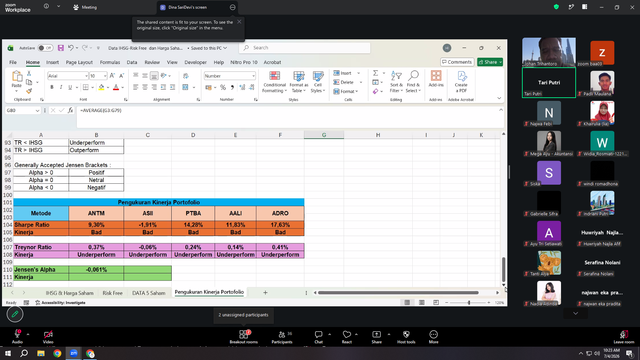The height and width of the screenshot is (360, 640).
Task: Open Zoom React menu
Action: click(347, 337)
